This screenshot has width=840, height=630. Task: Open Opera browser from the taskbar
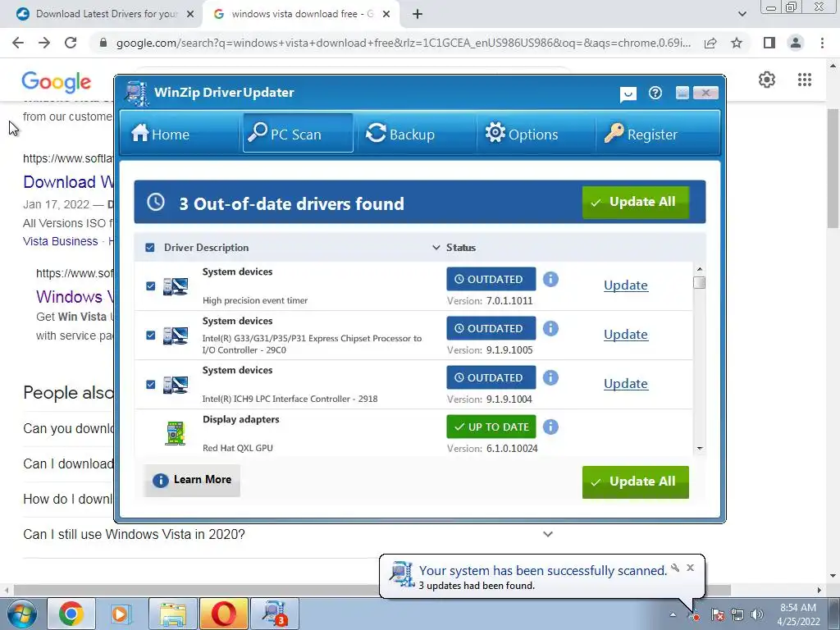pyautogui.click(x=224, y=614)
